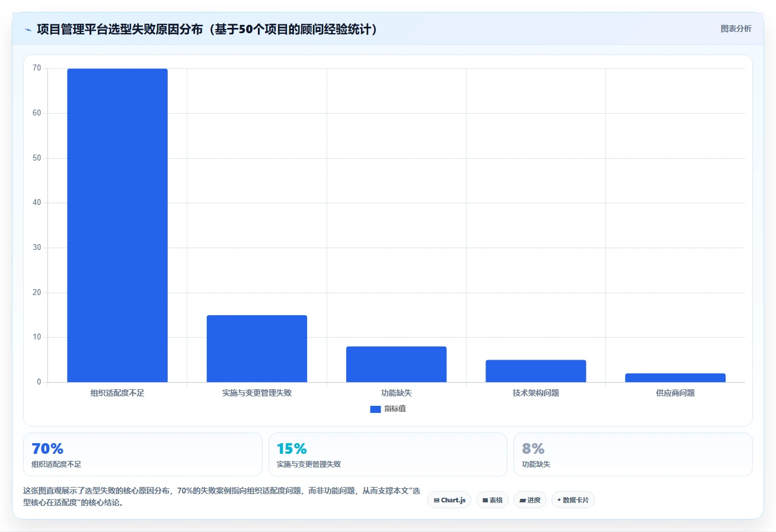Select the 组织适配度不足 bar in the chart
Screen dimensions: 776x532
pos(117,225)
